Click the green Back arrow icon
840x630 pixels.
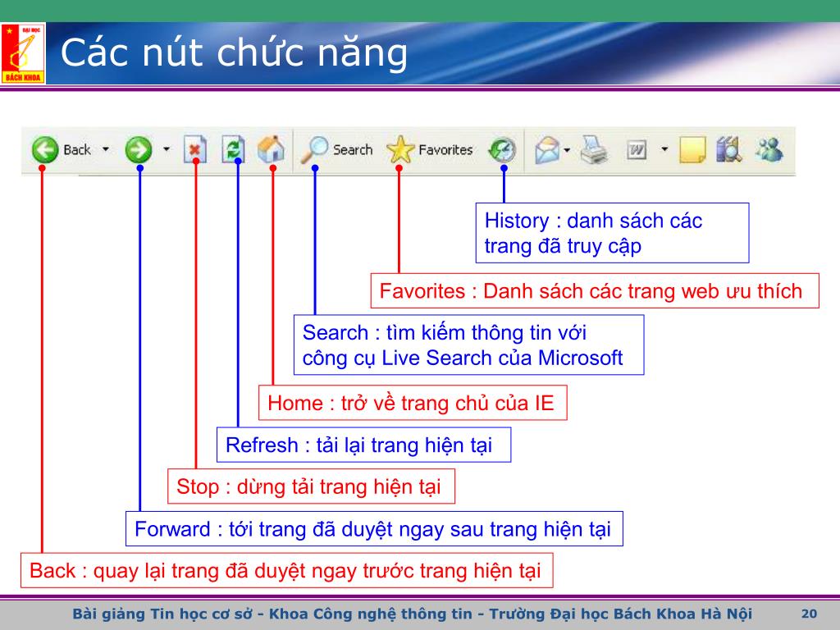tap(45, 149)
